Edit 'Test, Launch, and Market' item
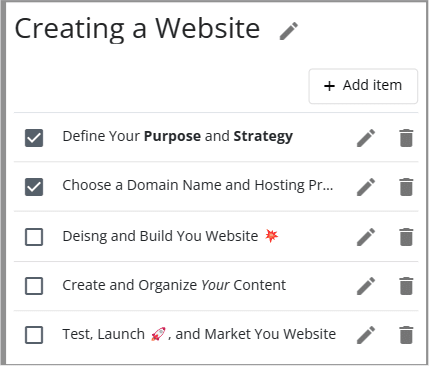Screen dimensions: 429x366 (x=366, y=335)
